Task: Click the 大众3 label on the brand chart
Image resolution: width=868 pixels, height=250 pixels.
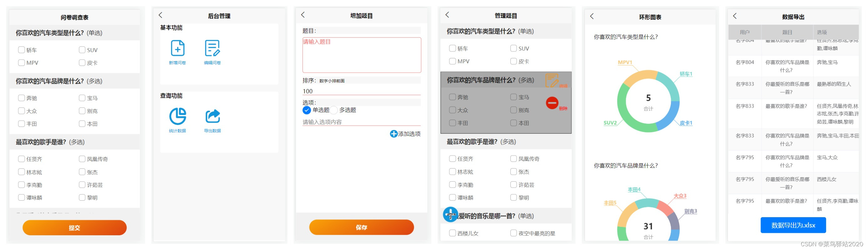Action: (x=680, y=196)
